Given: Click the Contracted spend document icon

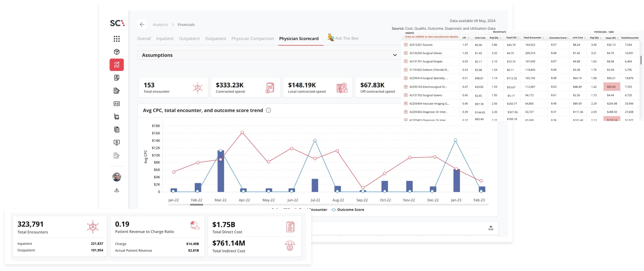Looking at the screenshot, I should click(270, 88).
